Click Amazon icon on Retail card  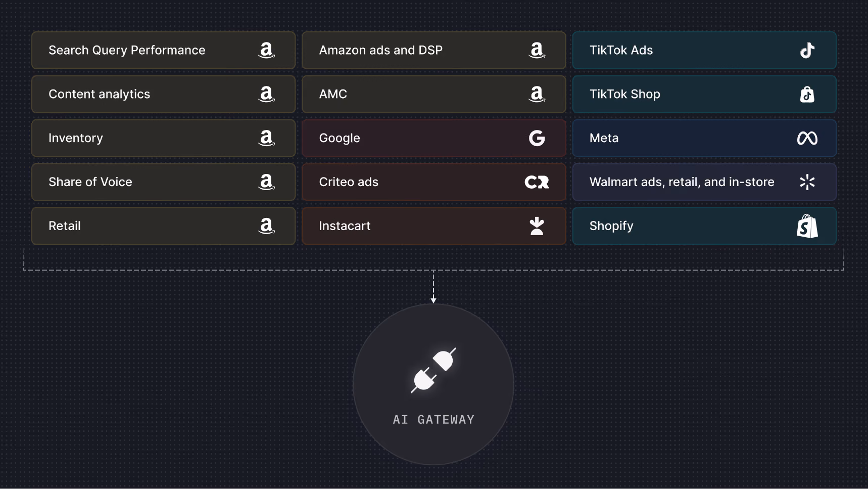point(266,226)
